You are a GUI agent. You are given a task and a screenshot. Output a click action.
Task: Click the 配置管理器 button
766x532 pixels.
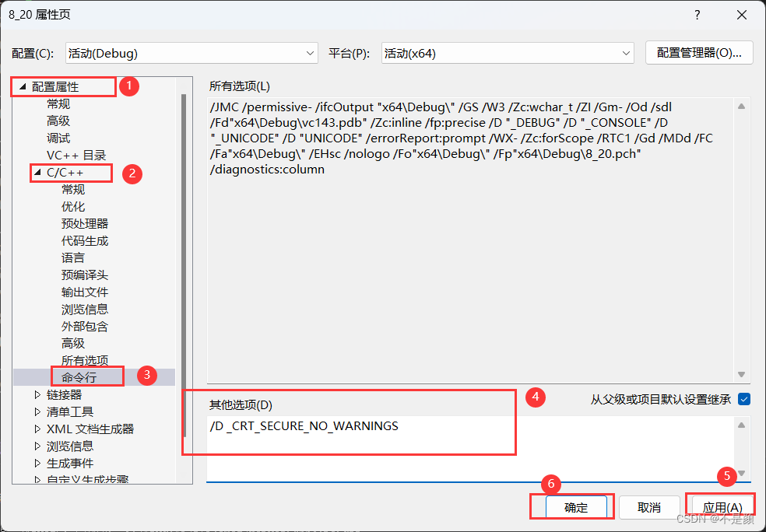point(698,52)
